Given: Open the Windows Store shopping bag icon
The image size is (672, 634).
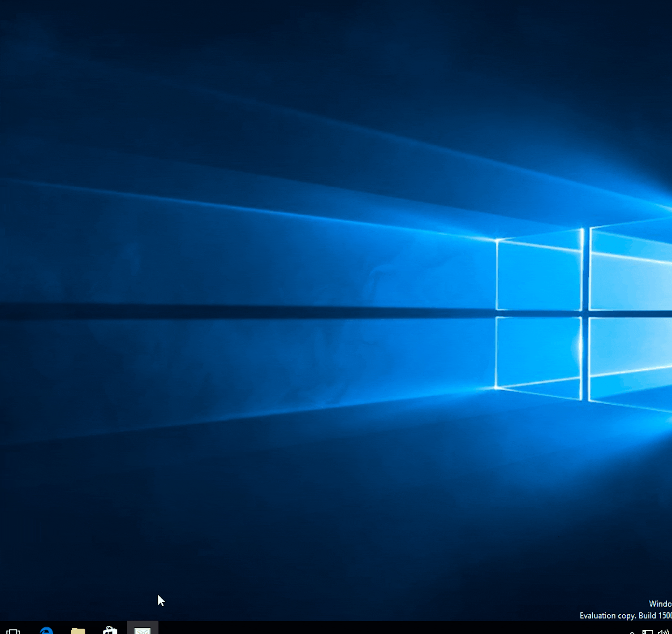Looking at the screenshot, I should [x=110, y=630].
